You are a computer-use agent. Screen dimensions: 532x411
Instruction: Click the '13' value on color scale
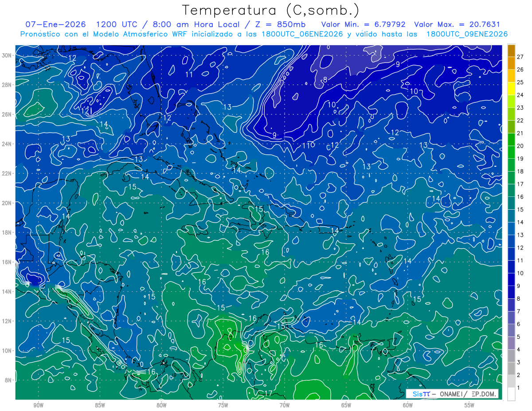(520, 235)
